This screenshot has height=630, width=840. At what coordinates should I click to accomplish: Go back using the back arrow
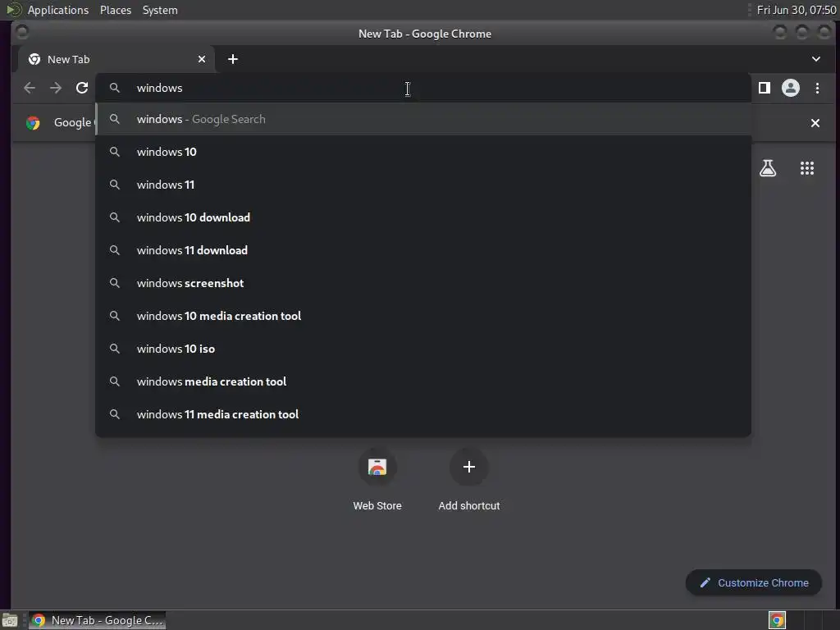coord(30,88)
